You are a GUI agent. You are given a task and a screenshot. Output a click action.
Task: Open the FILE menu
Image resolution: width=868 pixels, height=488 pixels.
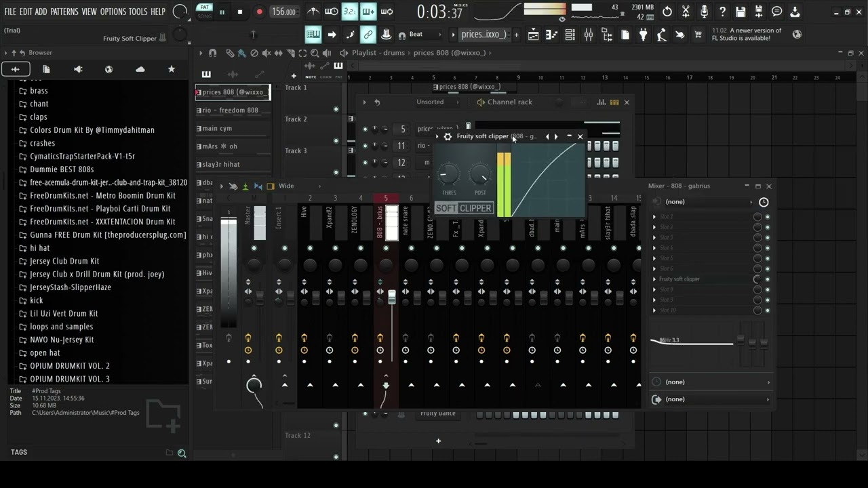pyautogui.click(x=10, y=12)
